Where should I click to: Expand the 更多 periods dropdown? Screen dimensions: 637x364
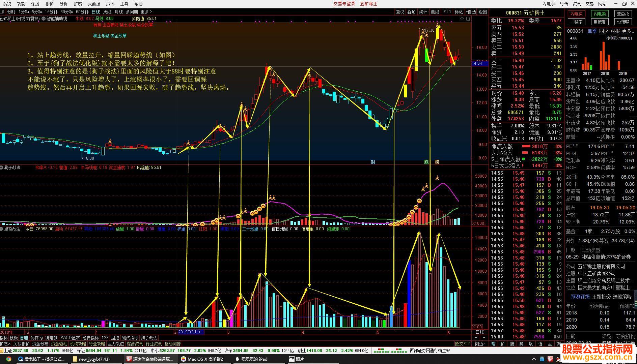tap(146, 12)
